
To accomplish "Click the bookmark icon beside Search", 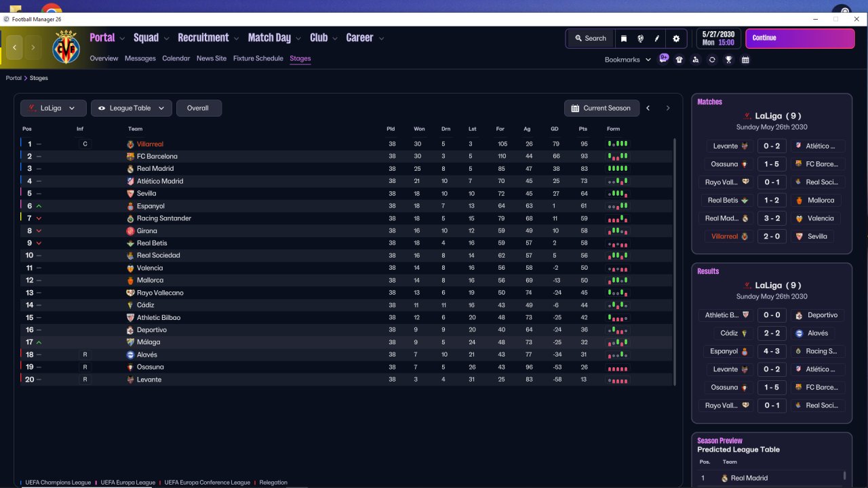I will 624,39.
